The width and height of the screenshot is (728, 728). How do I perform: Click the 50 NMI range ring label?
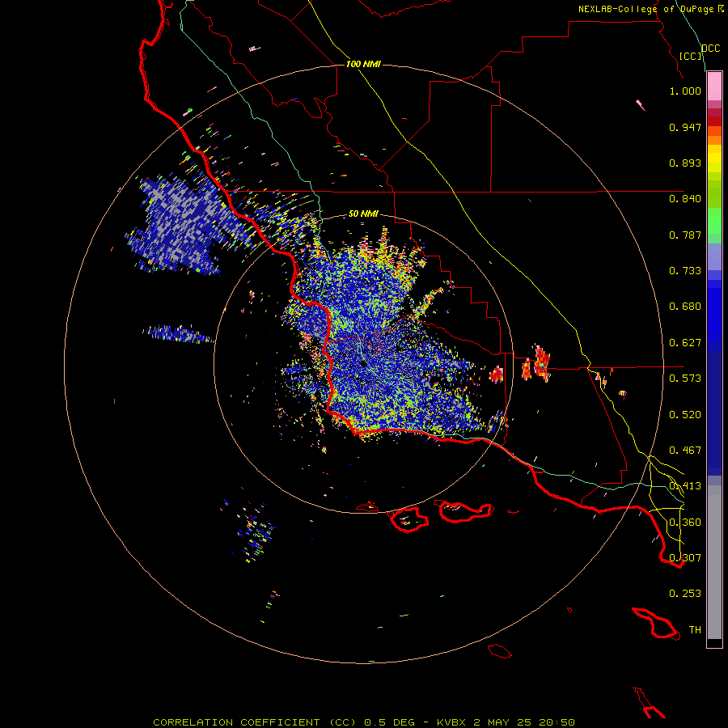[x=363, y=214]
